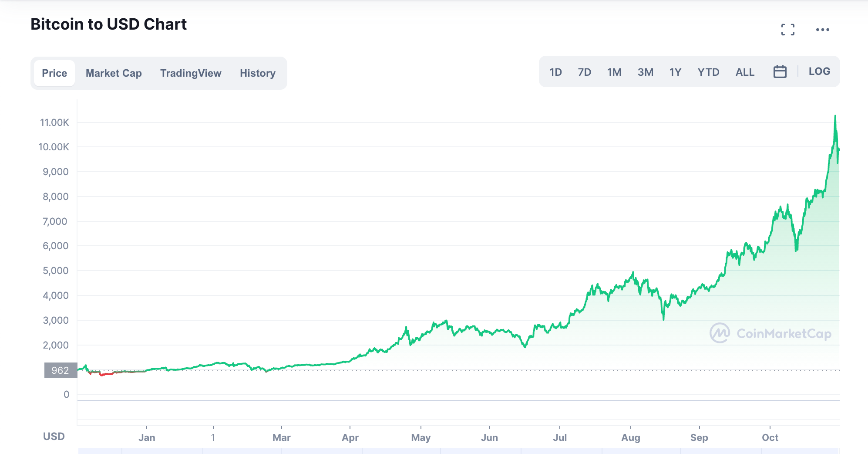Viewport: 868px width, 454px height.
Task: Switch to the Price tab
Action: [x=54, y=73]
